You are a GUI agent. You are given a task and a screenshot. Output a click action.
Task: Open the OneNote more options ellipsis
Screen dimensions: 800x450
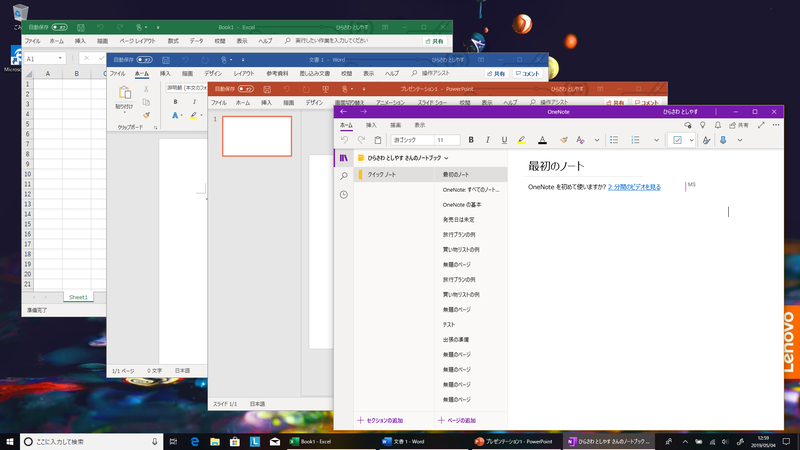pyautogui.click(x=776, y=125)
